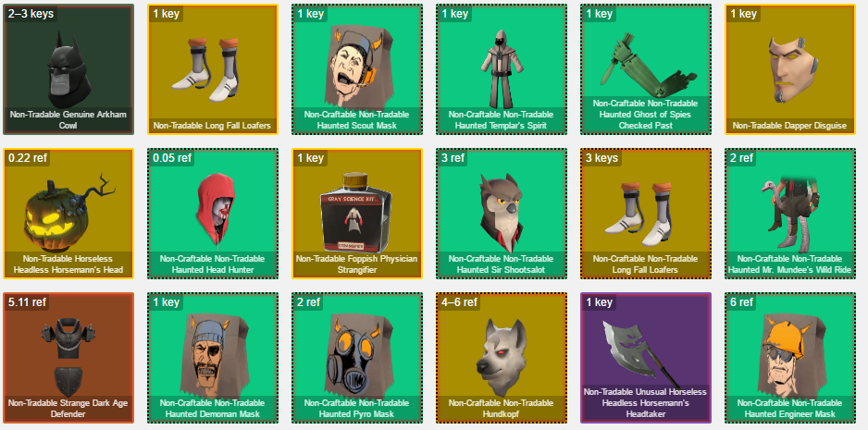Open the Haunted Templar's Spirit item

point(502,69)
